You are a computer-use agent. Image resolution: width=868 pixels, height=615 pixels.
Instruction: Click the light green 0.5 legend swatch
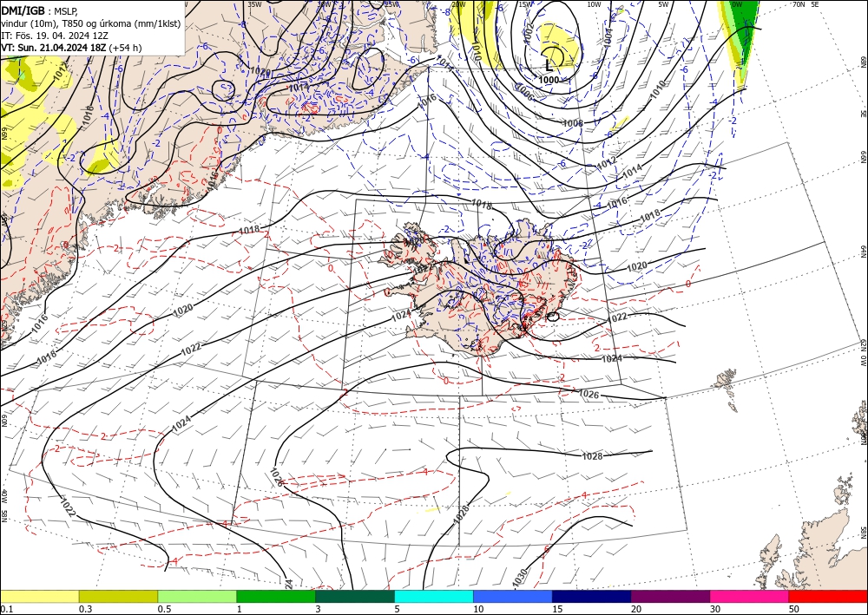[197, 596]
